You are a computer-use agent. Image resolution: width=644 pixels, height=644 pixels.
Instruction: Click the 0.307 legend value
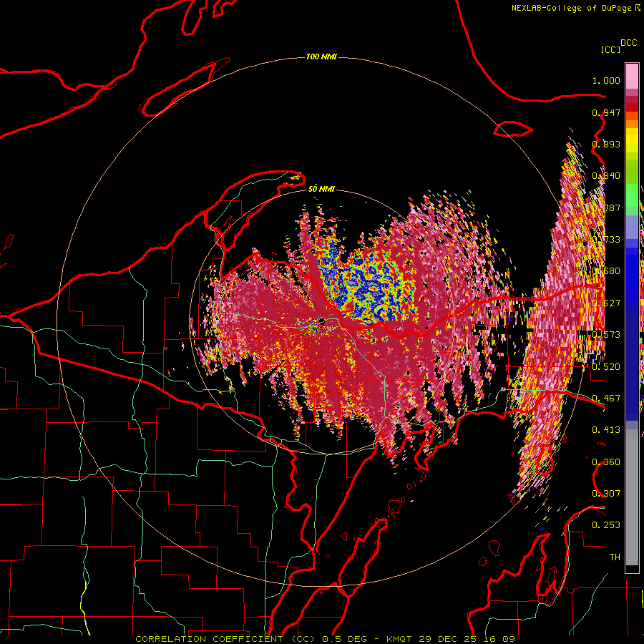click(x=606, y=494)
